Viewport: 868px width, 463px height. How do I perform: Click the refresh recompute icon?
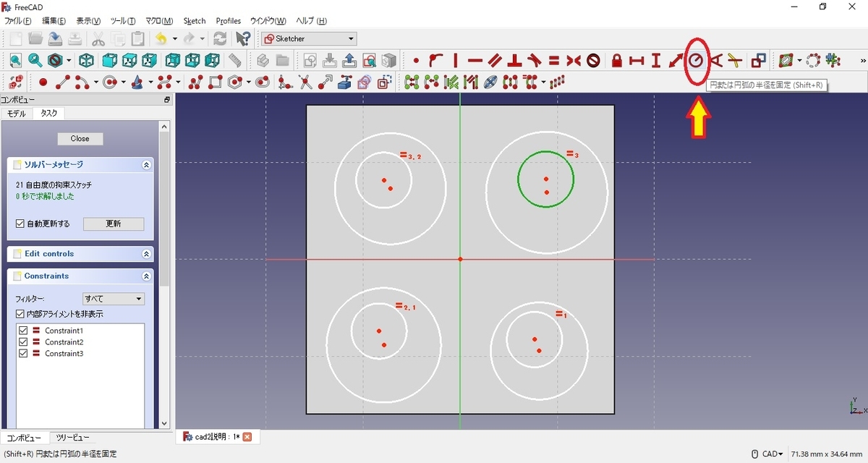tap(220, 38)
